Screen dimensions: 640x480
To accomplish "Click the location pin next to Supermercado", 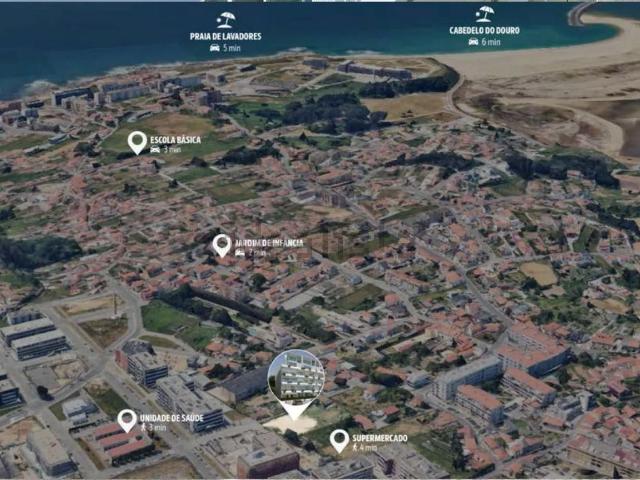I will click(339, 441).
